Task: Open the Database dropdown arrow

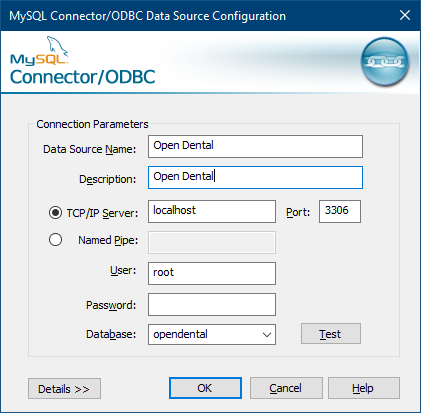Action: (x=267, y=335)
